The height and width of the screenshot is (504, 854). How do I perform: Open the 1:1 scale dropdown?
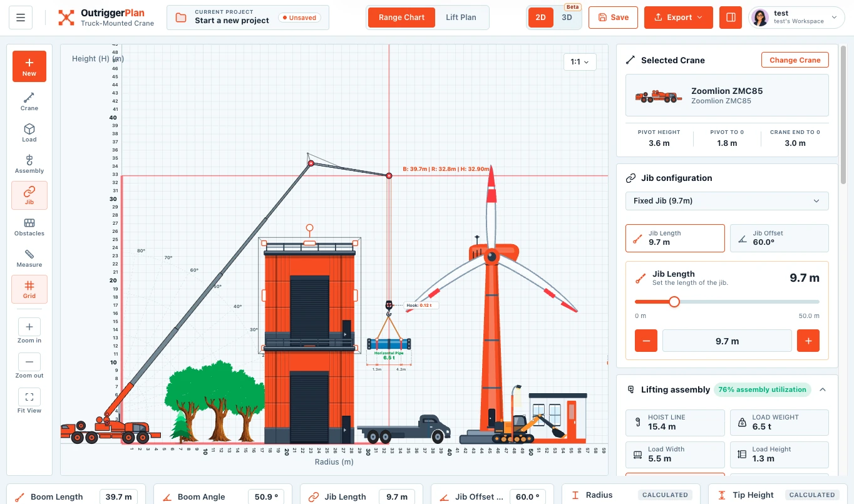click(580, 62)
